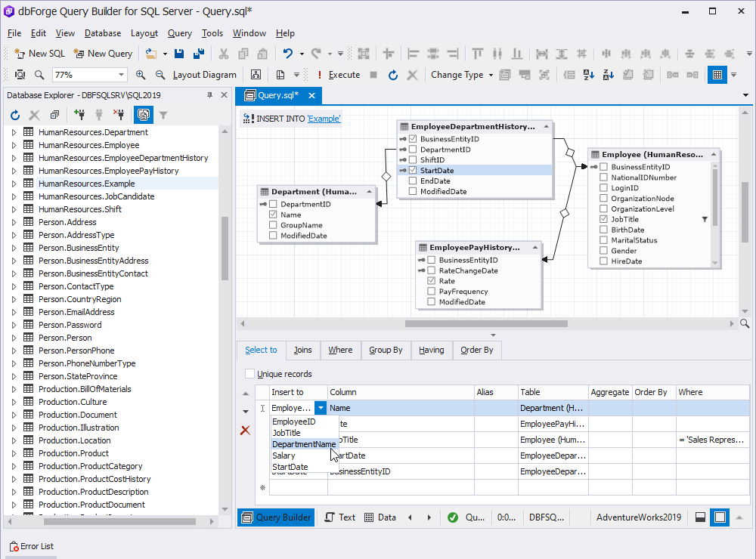The image size is (756, 559).
Task: Click the 'Example' link in INSERT INTO
Action: point(324,119)
